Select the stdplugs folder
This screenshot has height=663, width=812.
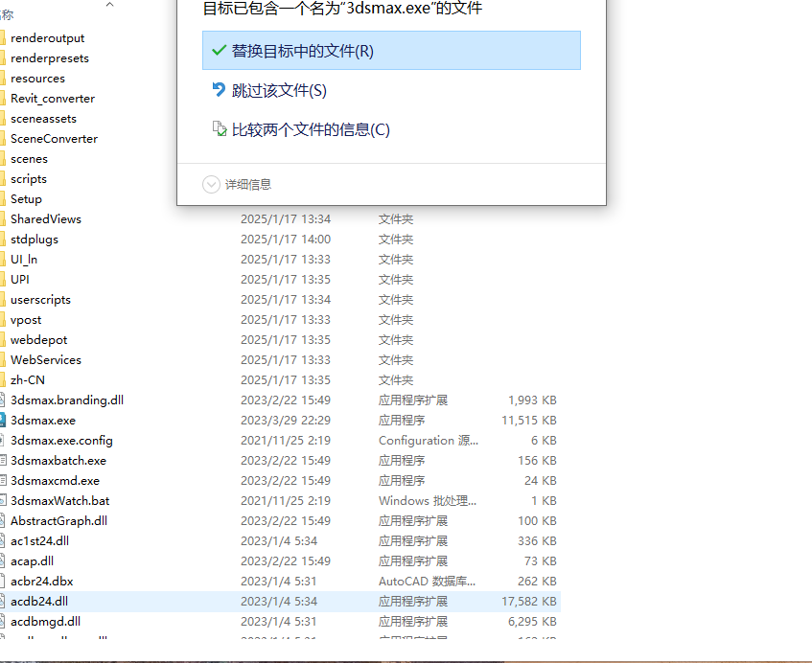35,240
